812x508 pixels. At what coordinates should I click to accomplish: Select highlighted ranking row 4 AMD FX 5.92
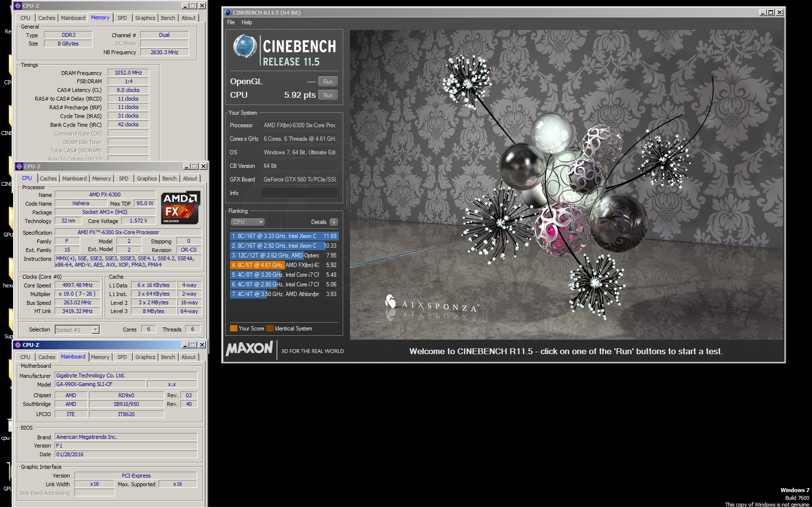pyautogui.click(x=284, y=265)
